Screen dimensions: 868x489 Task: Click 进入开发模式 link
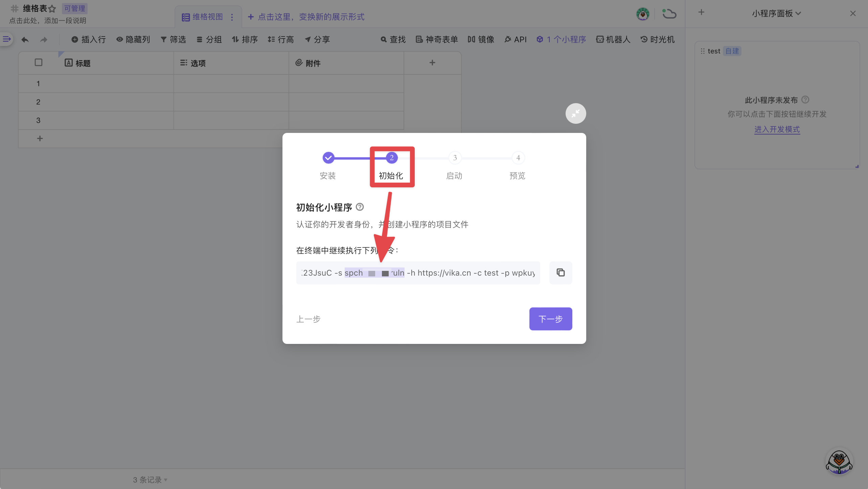pyautogui.click(x=777, y=129)
